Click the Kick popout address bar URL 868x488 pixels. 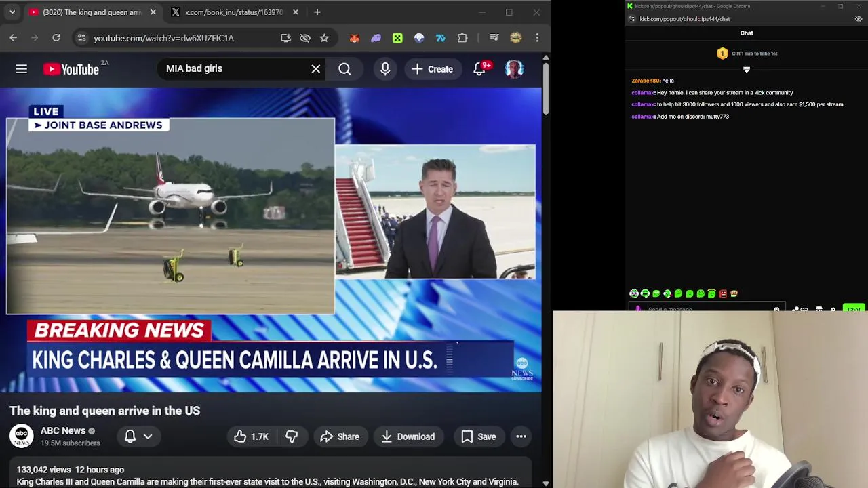click(x=685, y=19)
